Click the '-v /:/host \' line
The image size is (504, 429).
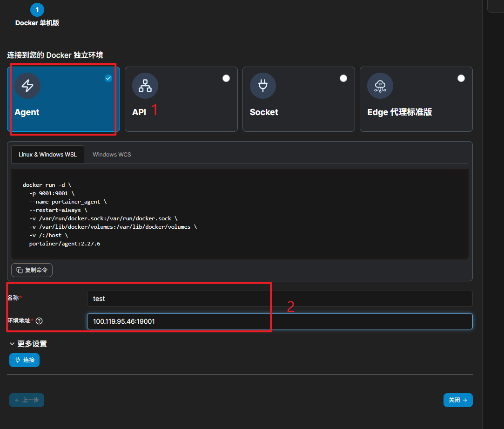(x=48, y=235)
